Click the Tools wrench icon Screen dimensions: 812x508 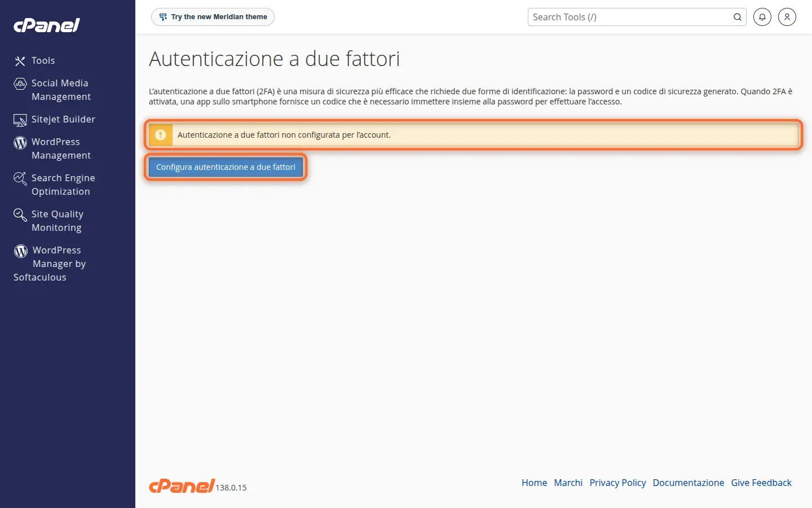click(20, 61)
